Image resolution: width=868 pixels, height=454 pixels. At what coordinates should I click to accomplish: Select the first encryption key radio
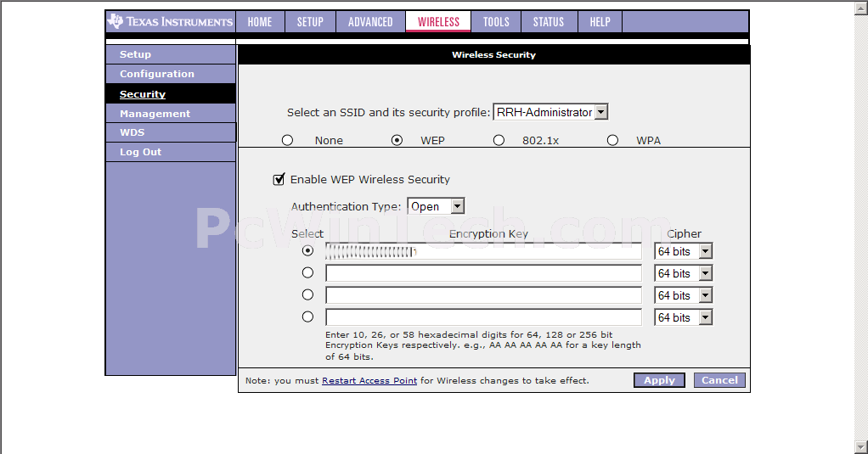pyautogui.click(x=307, y=250)
